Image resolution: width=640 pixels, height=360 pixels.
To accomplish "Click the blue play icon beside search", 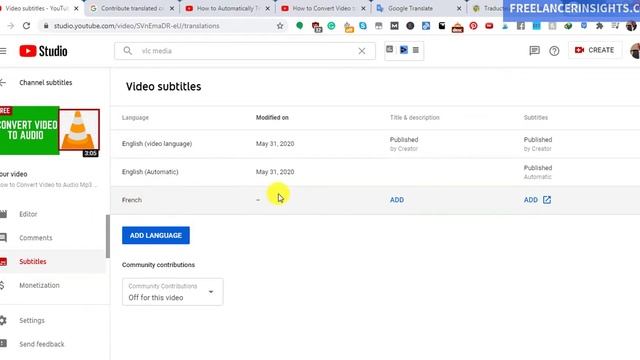I will coord(404,50).
